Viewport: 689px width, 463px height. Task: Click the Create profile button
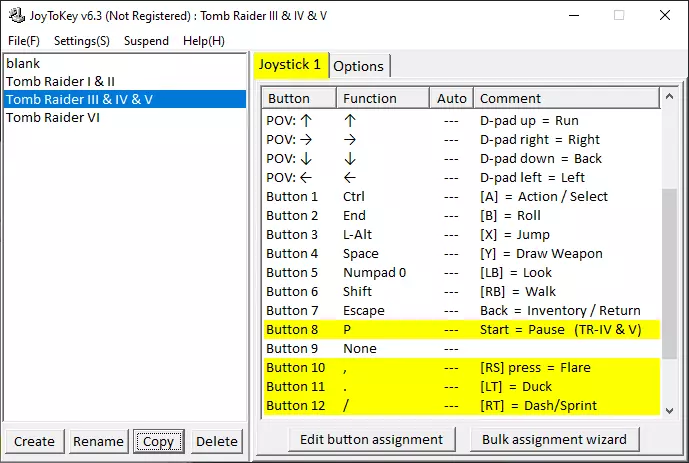tap(34, 441)
